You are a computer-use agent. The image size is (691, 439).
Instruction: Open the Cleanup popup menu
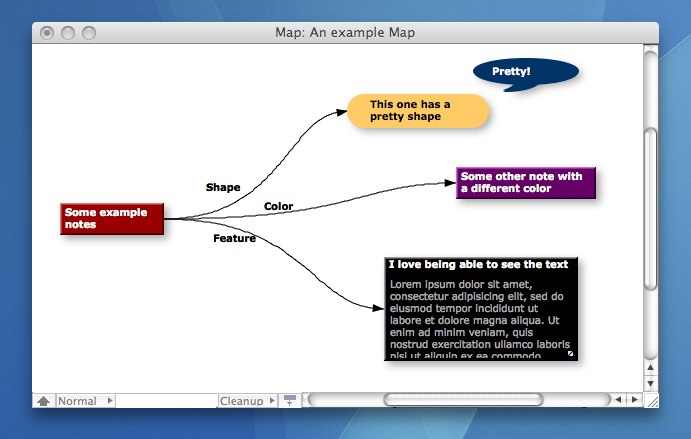[x=247, y=401]
